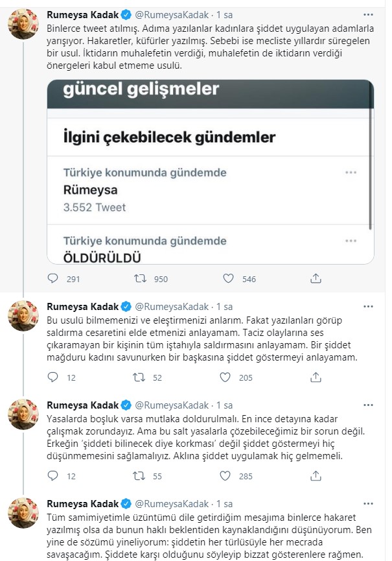Click the 291 replies count on the first tweet

pyautogui.click(x=74, y=278)
